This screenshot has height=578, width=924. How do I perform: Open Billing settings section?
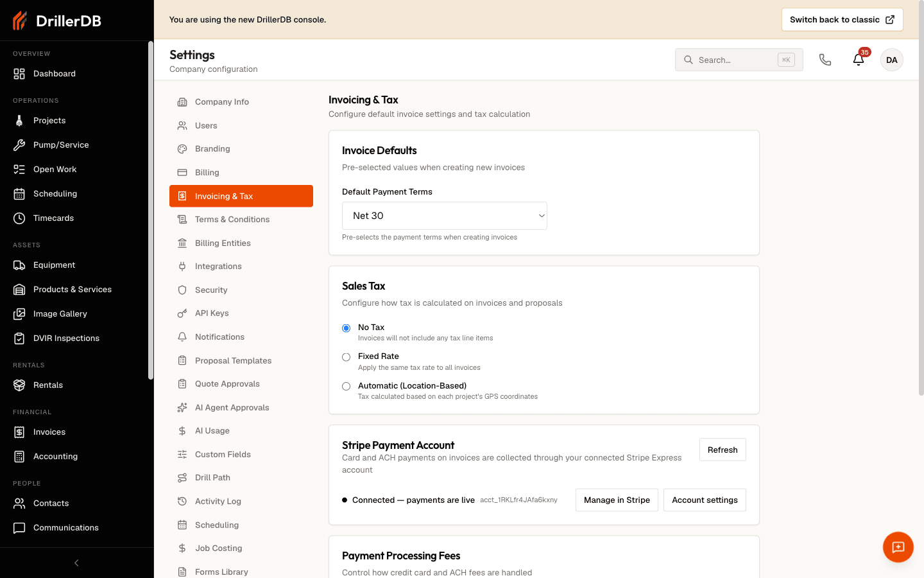[241, 173]
